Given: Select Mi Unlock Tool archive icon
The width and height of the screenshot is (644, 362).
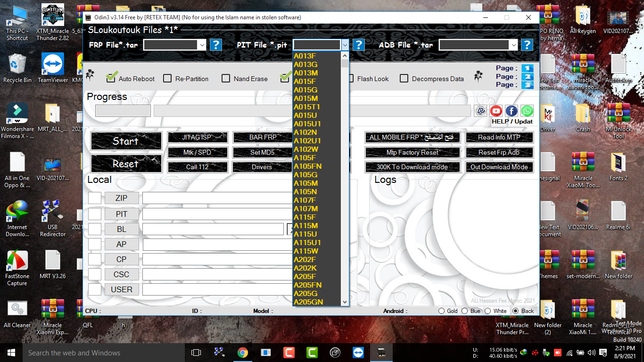Looking at the screenshot, I should coord(619,121).
